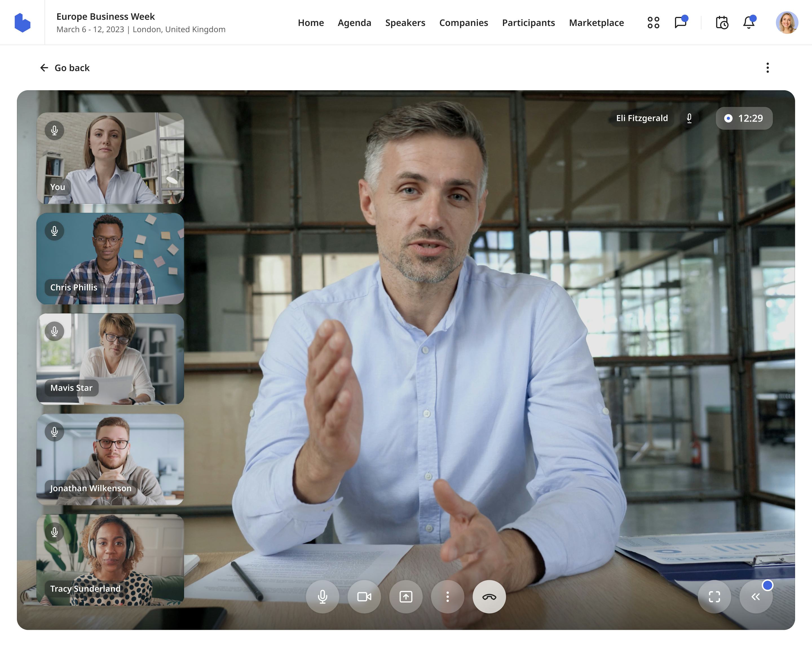Screen dimensions: 812x647
Task: Go to the Marketplace tab
Action: pyautogui.click(x=596, y=23)
